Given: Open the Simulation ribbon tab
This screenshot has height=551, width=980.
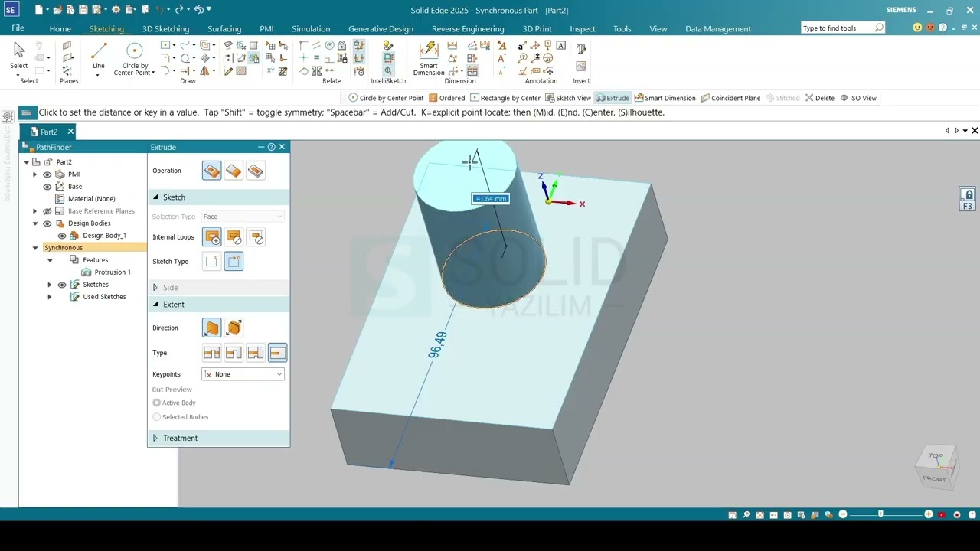Looking at the screenshot, I should [x=311, y=29].
